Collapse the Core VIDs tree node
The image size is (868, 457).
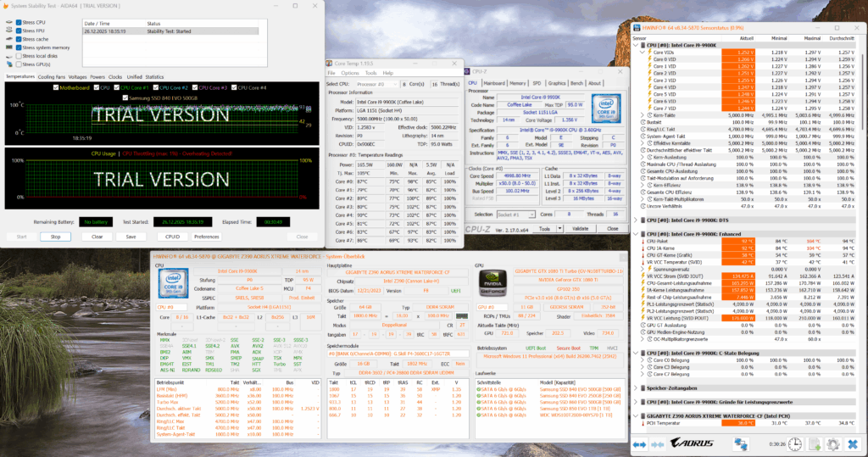click(x=643, y=53)
